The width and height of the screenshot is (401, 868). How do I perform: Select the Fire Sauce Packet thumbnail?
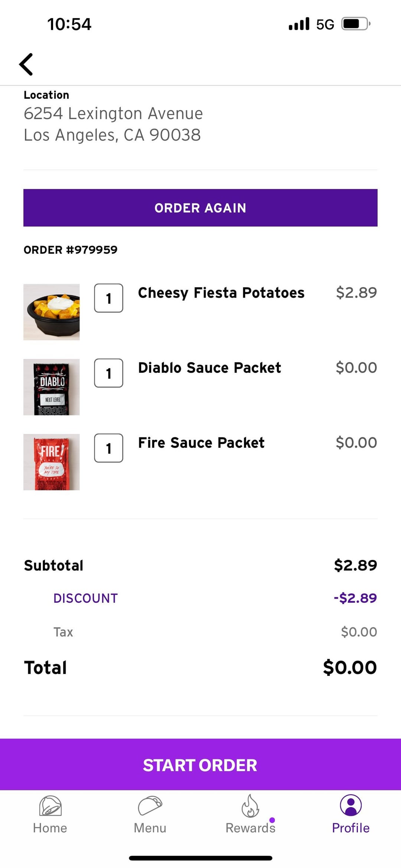[x=52, y=462]
